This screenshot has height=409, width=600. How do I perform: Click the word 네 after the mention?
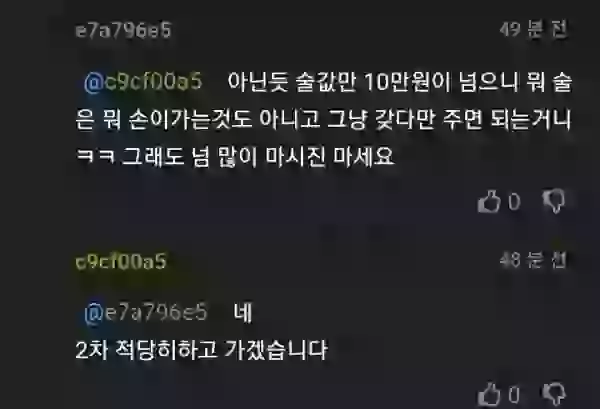tap(243, 313)
